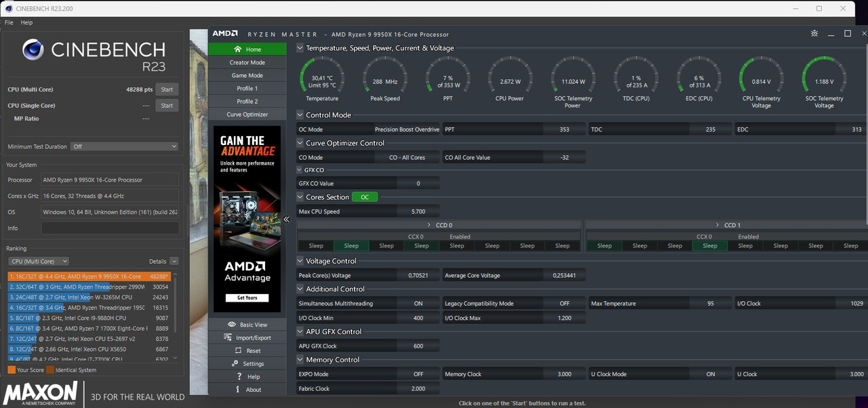Switch to Game Mode tab
Image resolution: width=868 pixels, height=408 pixels.
248,75
